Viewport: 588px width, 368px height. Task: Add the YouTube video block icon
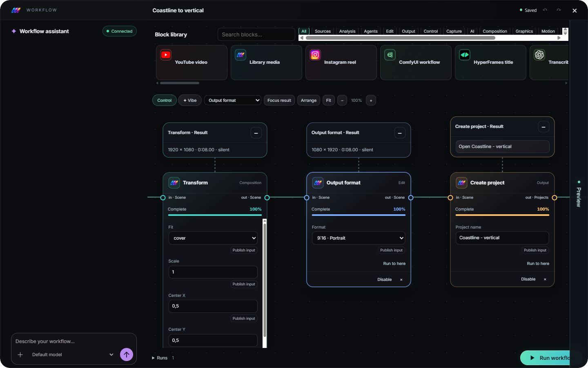point(166,55)
